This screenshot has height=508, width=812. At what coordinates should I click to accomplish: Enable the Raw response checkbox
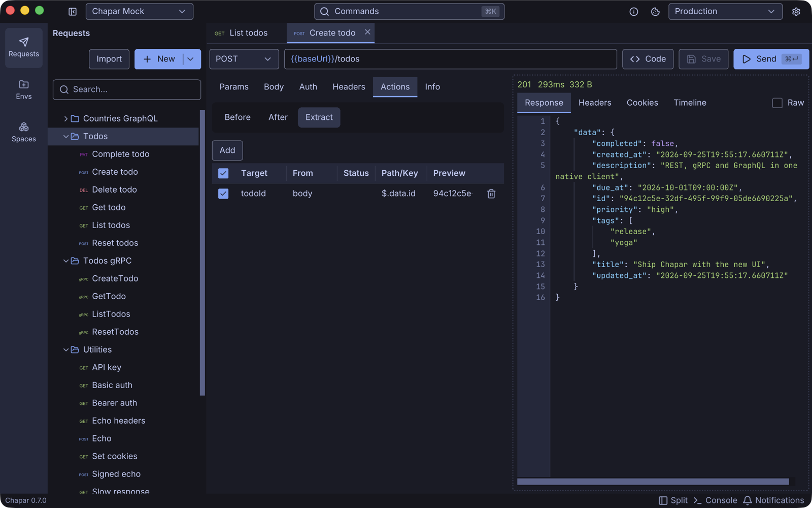pos(777,103)
